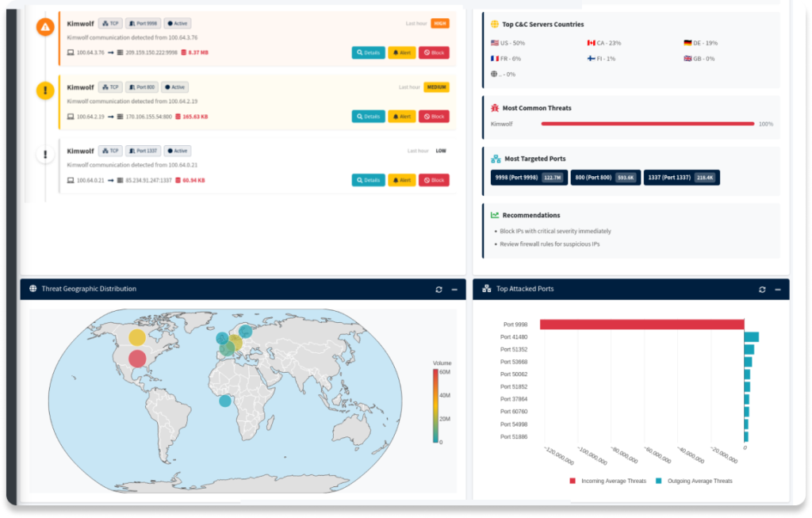Image resolution: width=812 pixels, height=518 pixels.
Task: Click the Volume color scale on the map
Action: (x=436, y=405)
